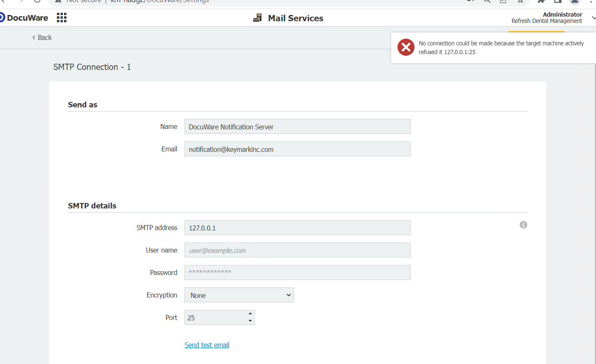Click the DocuWare logo

pyautogui.click(x=24, y=18)
